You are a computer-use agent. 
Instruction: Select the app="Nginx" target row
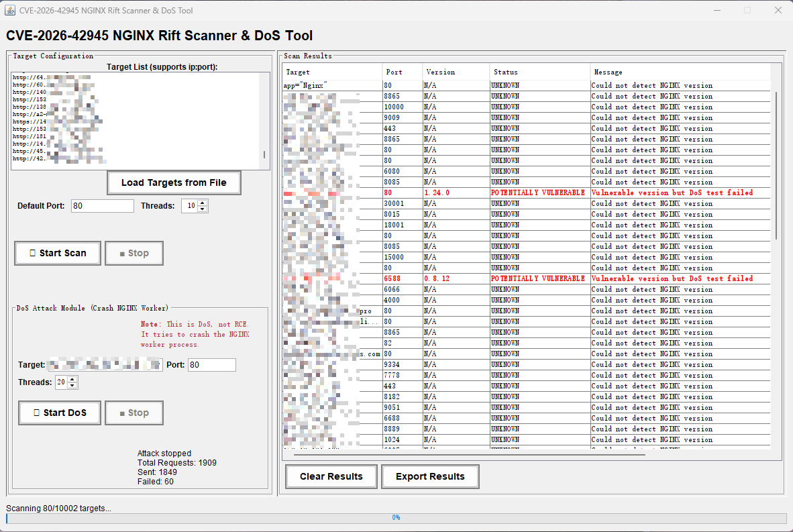(x=526, y=85)
